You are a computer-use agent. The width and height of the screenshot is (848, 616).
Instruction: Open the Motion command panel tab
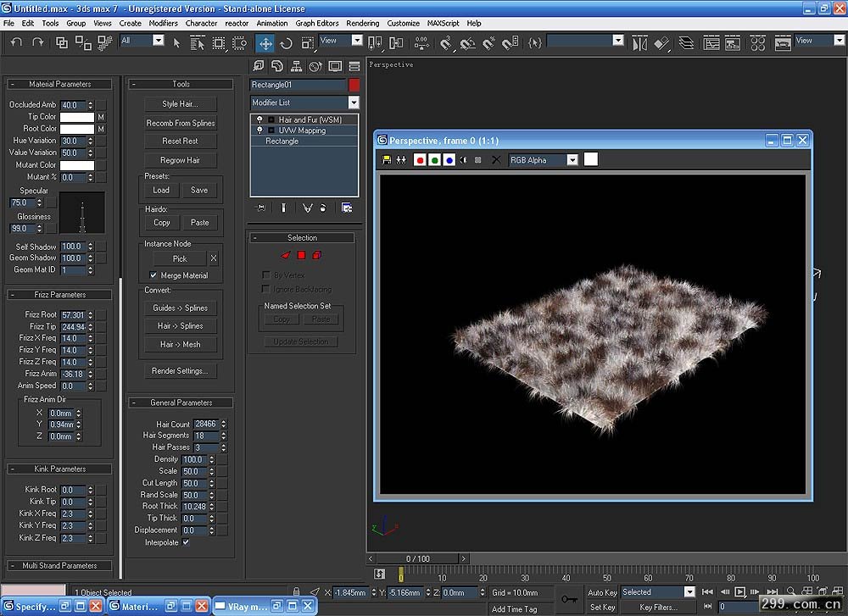(315, 66)
